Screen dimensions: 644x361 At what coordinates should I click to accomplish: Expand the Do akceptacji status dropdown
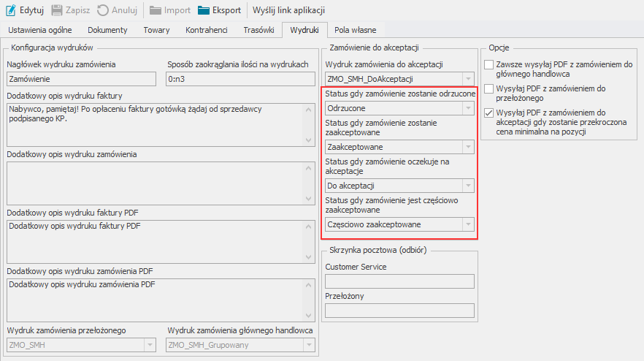coord(467,186)
